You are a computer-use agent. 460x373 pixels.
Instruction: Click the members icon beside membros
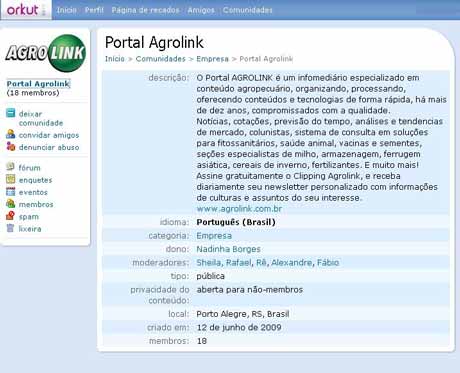coord(11,204)
